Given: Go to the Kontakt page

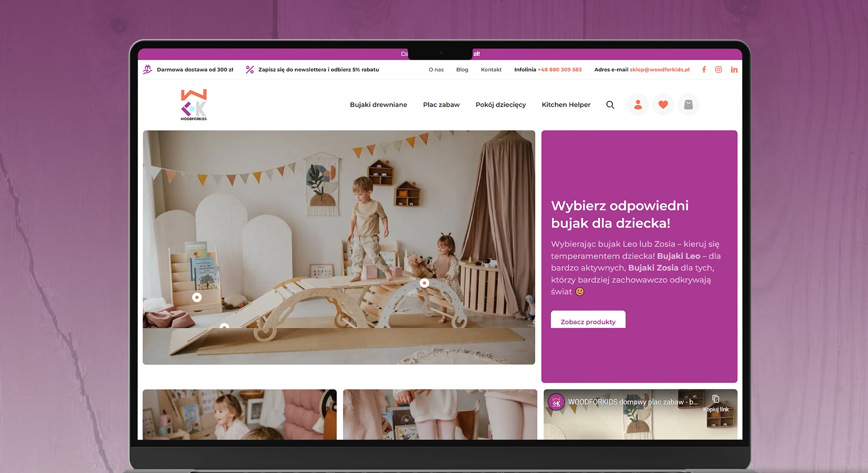Looking at the screenshot, I should tap(491, 70).
